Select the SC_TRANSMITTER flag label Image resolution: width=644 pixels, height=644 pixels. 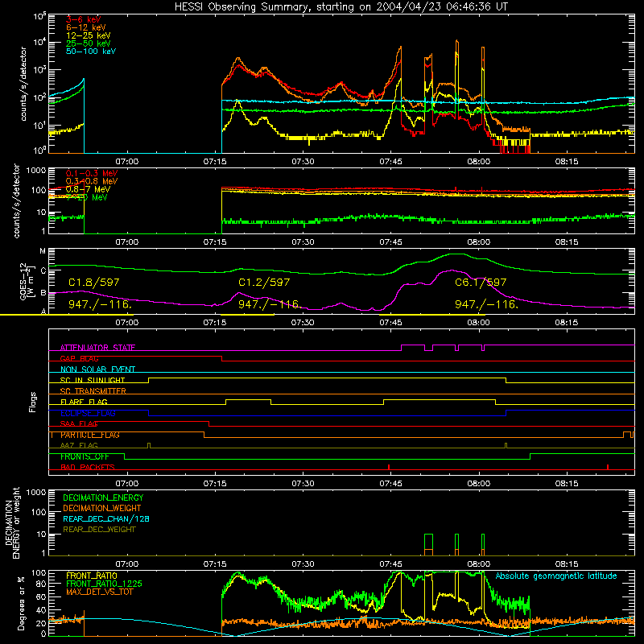(x=93, y=391)
